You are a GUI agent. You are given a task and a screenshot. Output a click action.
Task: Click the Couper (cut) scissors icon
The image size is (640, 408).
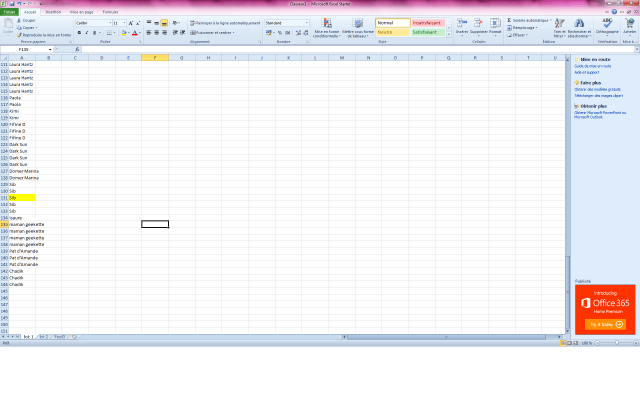click(x=19, y=20)
